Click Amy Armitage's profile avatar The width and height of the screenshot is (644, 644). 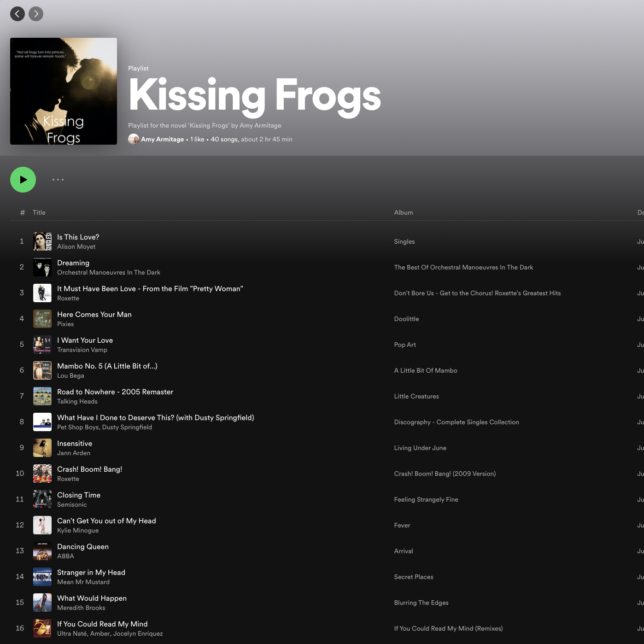coord(134,139)
